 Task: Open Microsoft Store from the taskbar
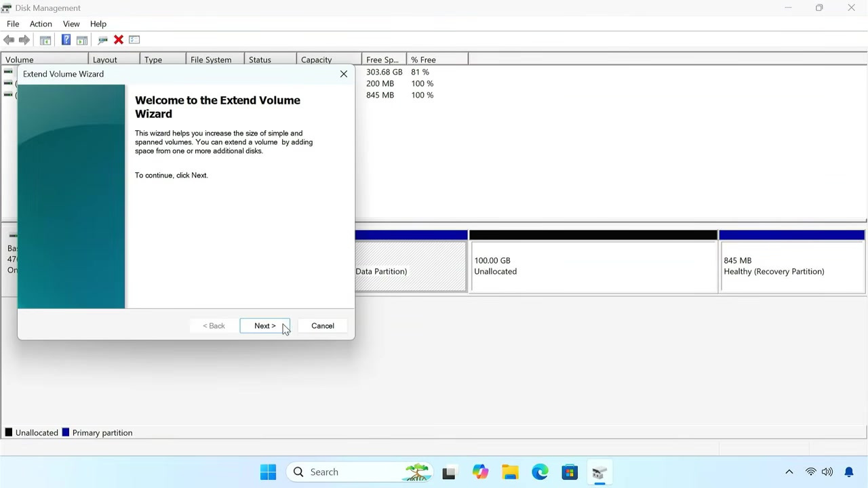(x=570, y=472)
